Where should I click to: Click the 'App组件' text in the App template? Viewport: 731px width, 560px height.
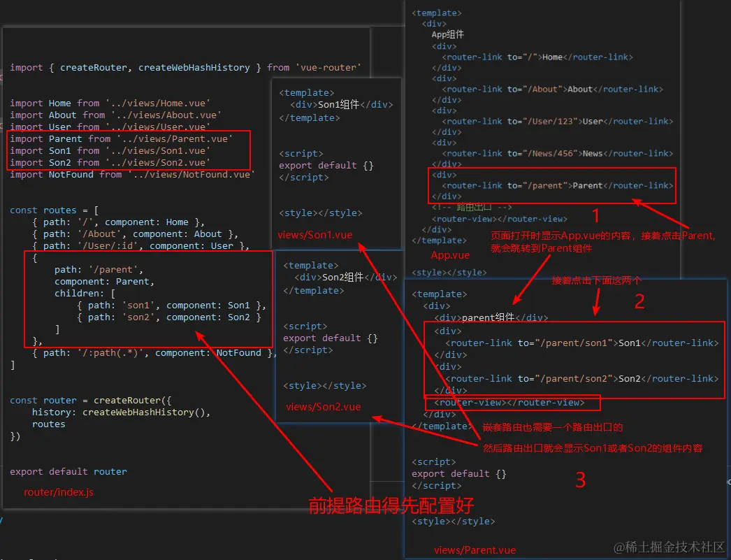(x=447, y=34)
